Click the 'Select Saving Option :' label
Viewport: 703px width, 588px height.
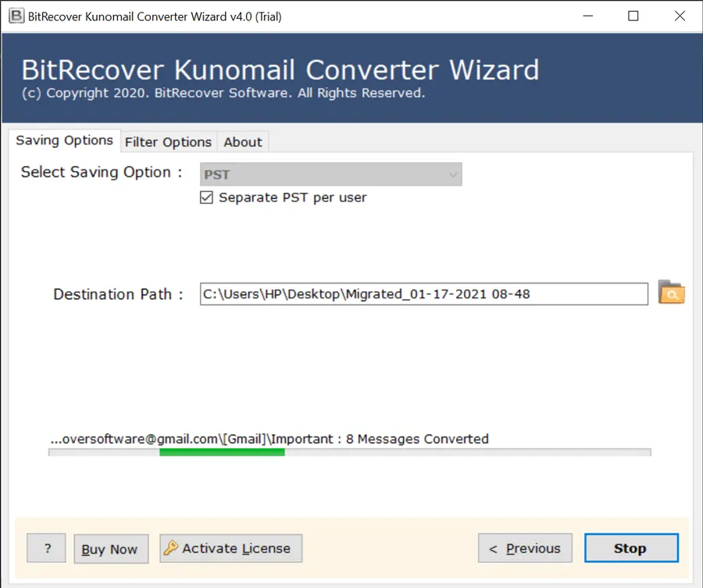[x=102, y=172]
